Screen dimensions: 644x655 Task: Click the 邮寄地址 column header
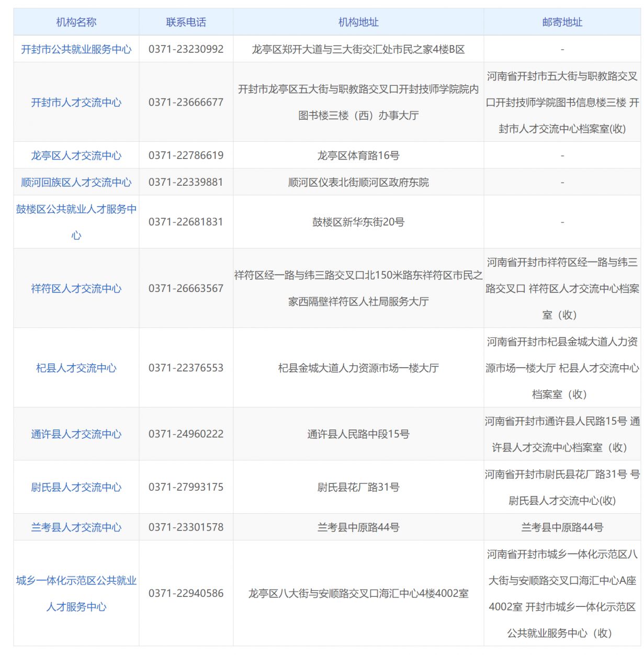coord(562,22)
